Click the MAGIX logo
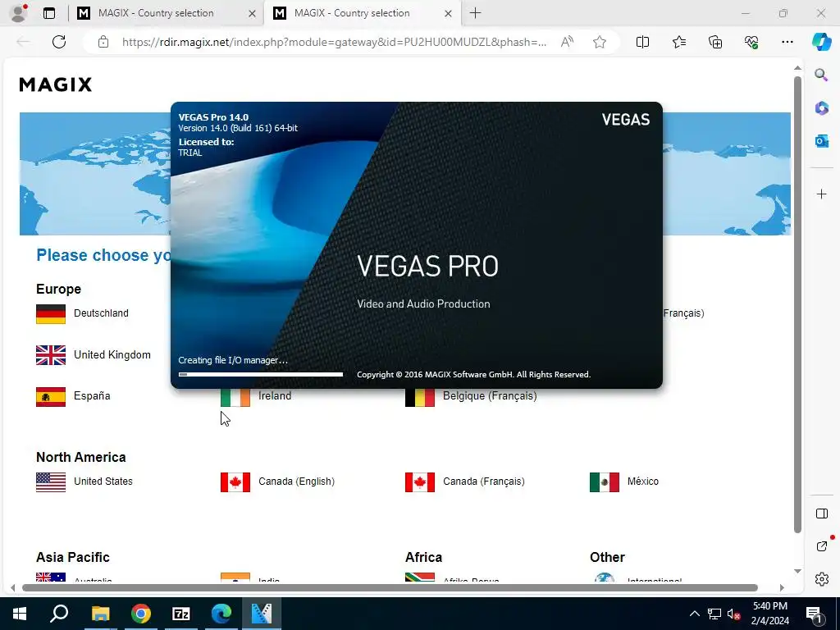Screen dimensions: 840x630 coord(56,84)
